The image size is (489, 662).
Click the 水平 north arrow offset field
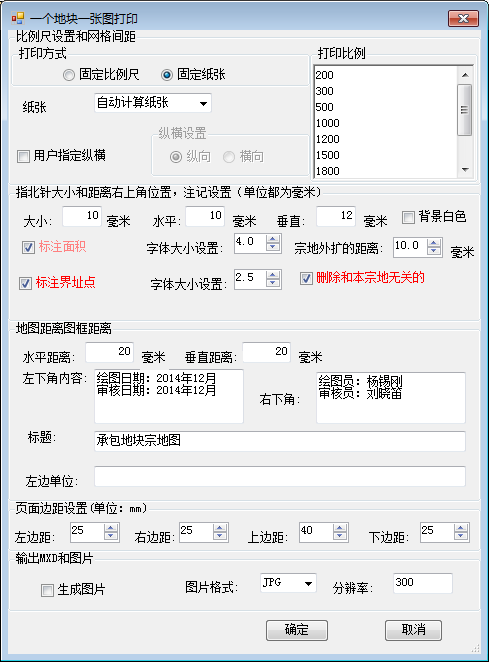205,216
